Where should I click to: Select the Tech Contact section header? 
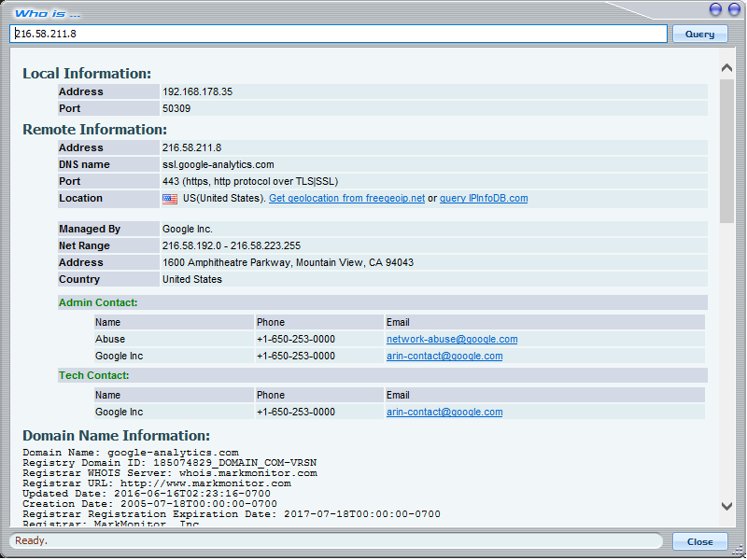tap(94, 376)
